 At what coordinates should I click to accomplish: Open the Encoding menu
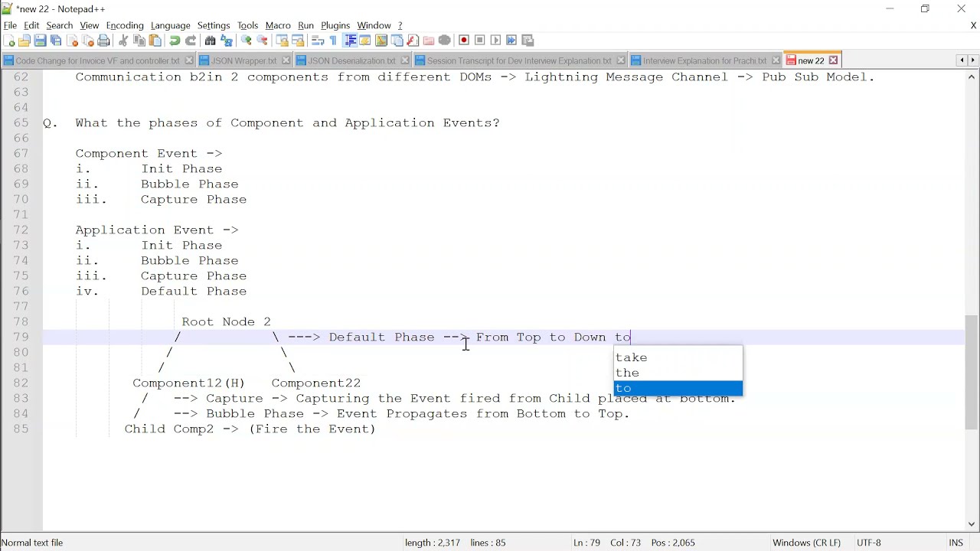[x=125, y=25]
